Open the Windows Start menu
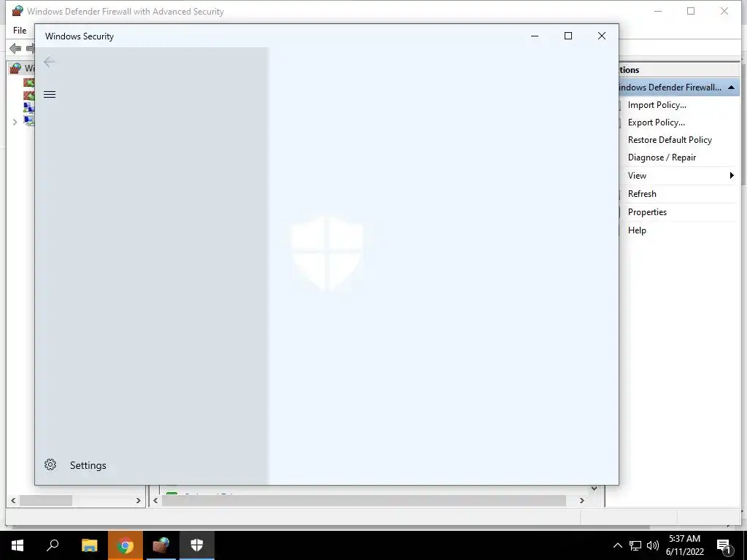This screenshot has width=747, height=560. [x=18, y=545]
